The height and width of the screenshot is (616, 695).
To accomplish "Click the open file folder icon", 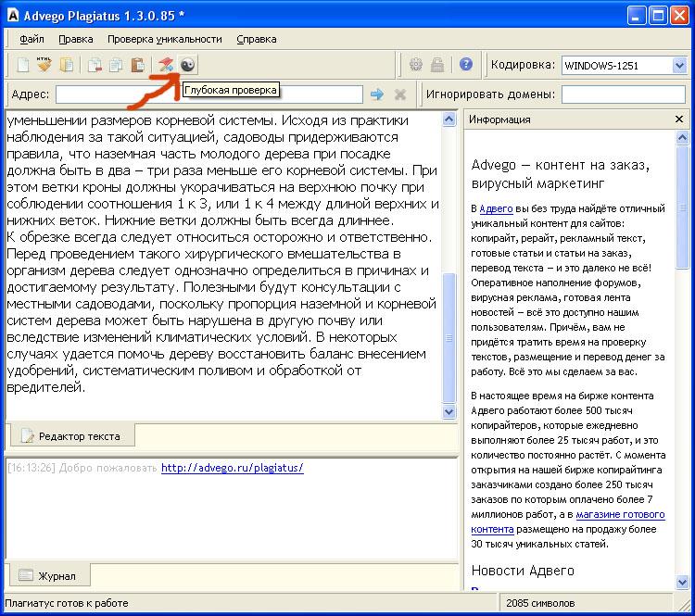I will click(67, 65).
